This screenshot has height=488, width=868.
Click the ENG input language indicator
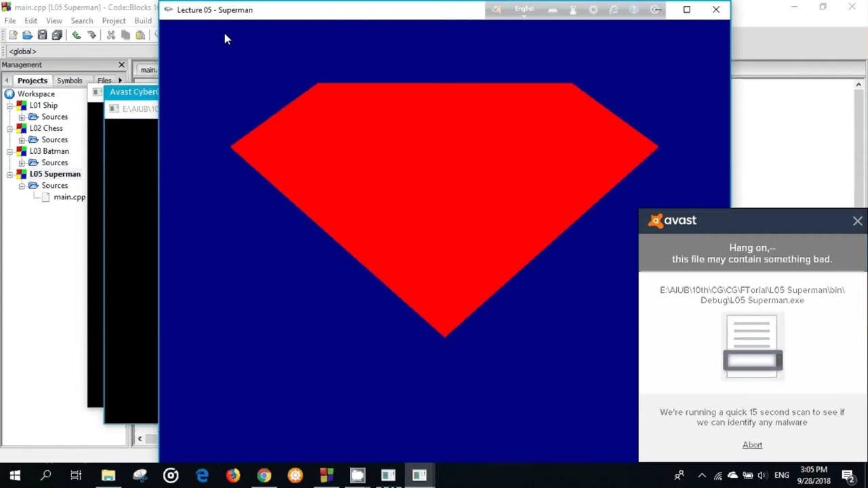[x=782, y=475]
